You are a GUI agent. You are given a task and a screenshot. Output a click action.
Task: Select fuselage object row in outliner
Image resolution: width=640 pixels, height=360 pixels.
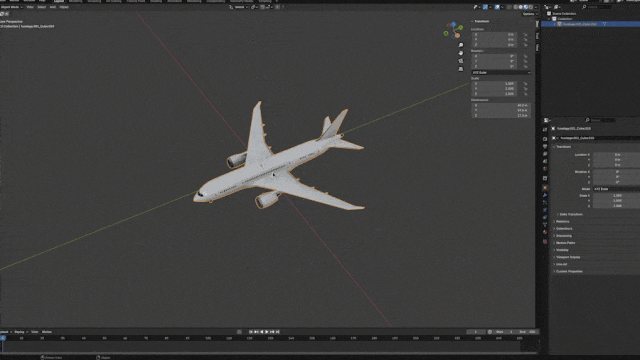pyautogui.click(x=591, y=24)
